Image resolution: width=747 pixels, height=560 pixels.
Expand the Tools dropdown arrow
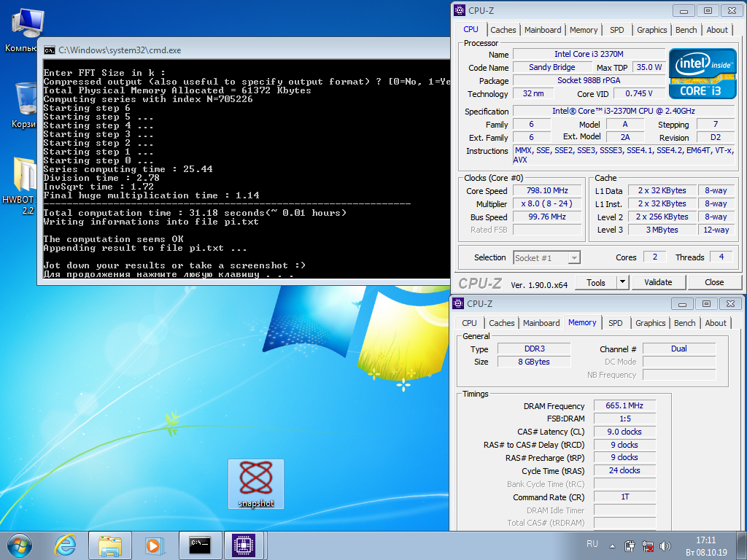[623, 282]
